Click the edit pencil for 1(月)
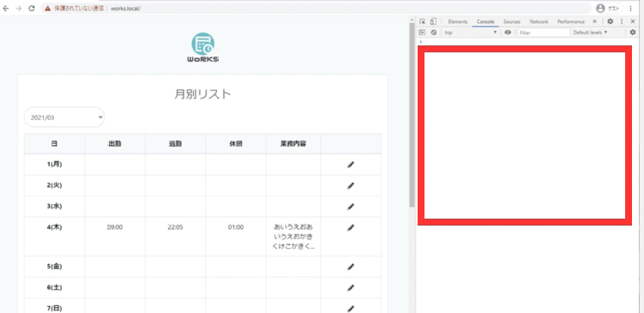Viewport: 644px width, 313px height. point(351,165)
